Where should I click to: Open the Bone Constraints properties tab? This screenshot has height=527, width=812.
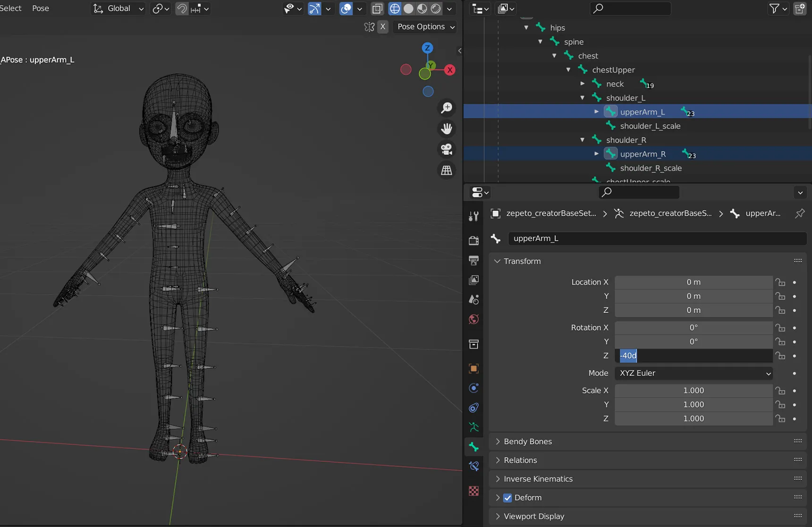click(474, 467)
